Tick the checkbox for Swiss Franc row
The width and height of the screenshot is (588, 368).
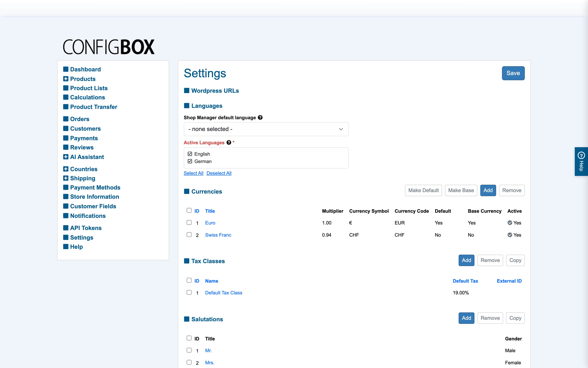tap(189, 235)
